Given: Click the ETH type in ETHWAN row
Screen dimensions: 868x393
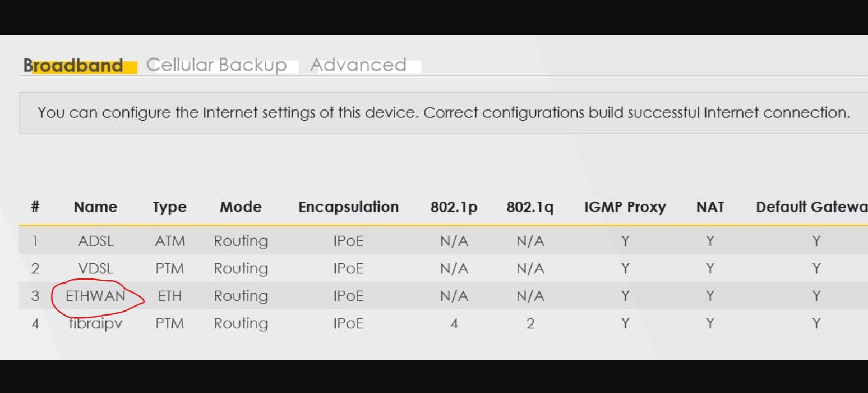Looking at the screenshot, I should click(x=169, y=296).
